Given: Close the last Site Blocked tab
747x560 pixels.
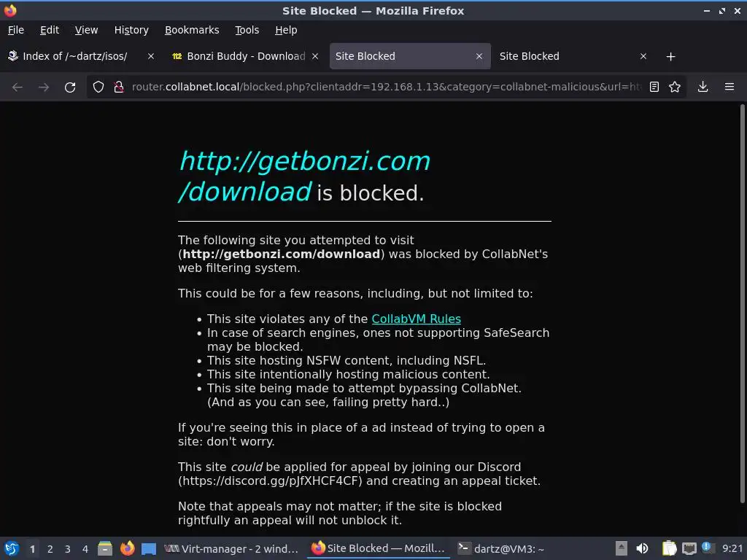Looking at the screenshot, I should point(643,56).
